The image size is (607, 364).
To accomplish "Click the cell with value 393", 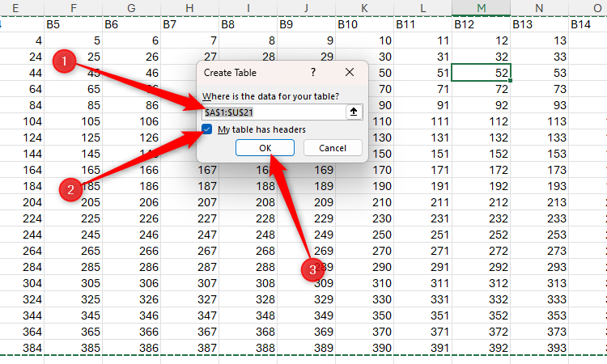I will point(540,347).
